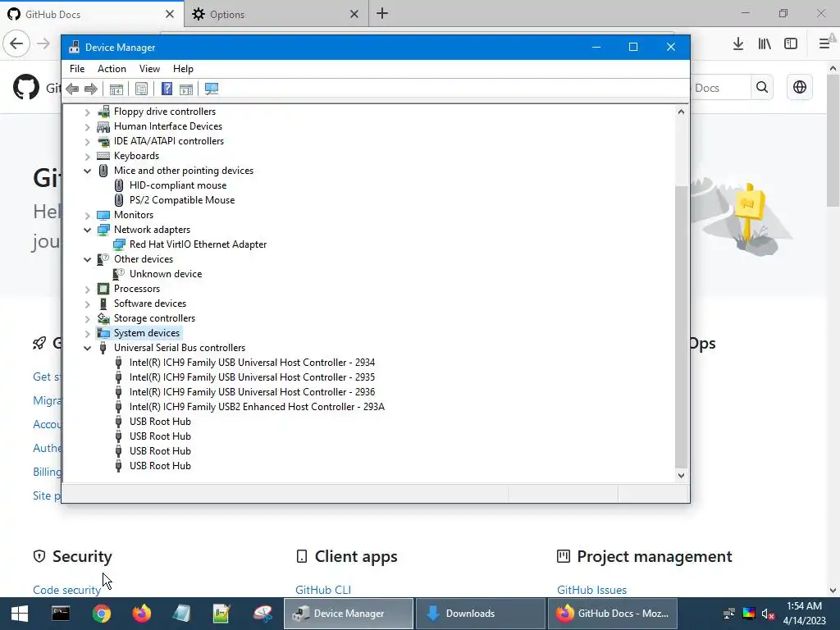840x630 pixels.
Task: Open the GitHub CLI link
Action: click(x=323, y=590)
